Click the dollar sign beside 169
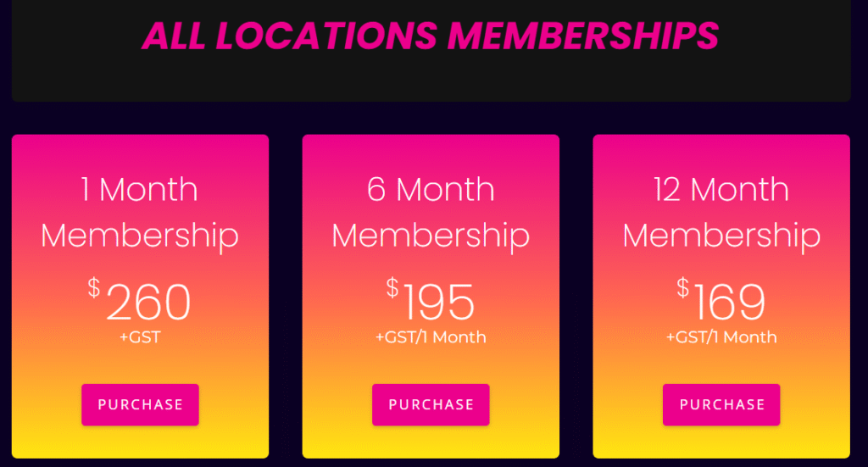Image resolution: width=868 pixels, height=467 pixels. 683,287
